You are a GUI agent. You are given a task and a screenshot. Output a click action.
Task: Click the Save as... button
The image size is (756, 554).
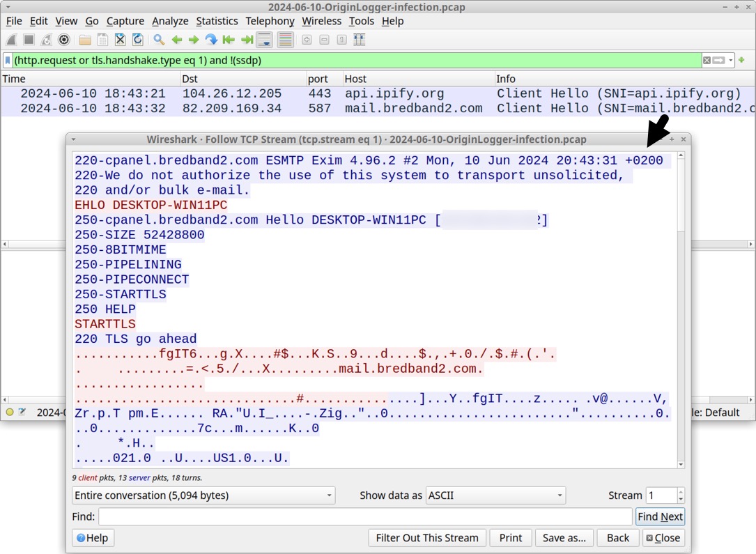tap(564, 537)
